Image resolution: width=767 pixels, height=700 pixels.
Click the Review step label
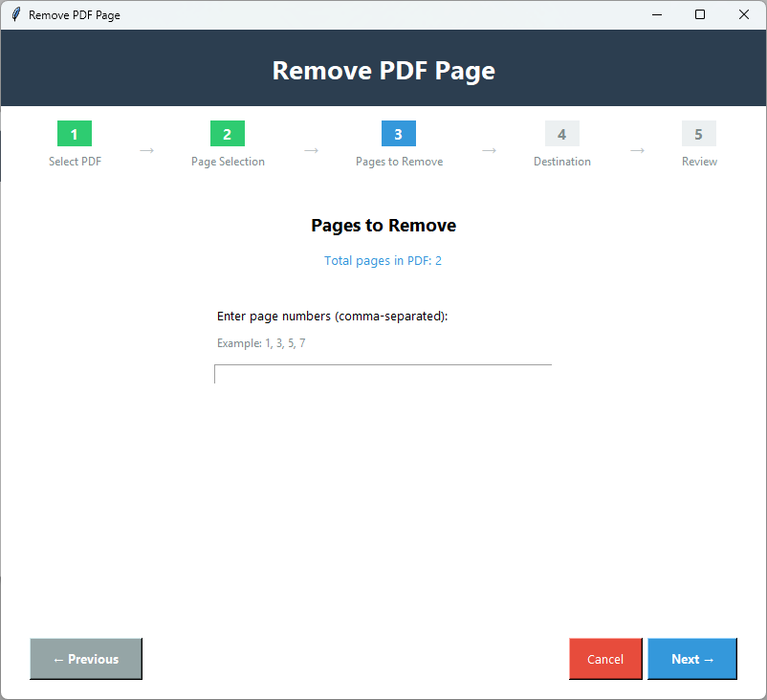[x=698, y=161]
